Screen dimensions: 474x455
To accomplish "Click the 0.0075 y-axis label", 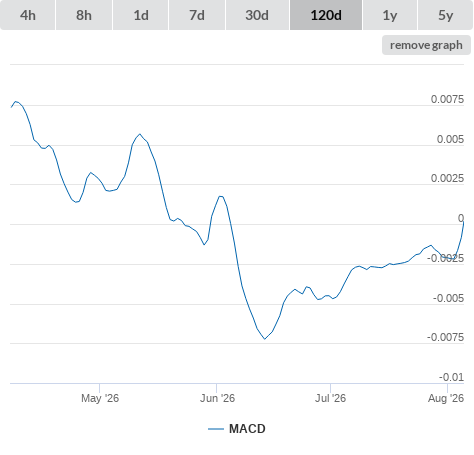I will 447,99.
